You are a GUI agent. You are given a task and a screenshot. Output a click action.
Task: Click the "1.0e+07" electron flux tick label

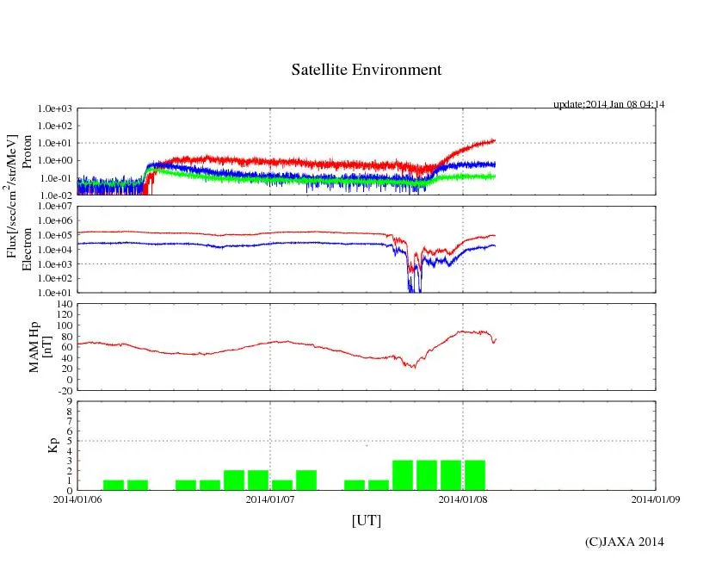pos(54,207)
